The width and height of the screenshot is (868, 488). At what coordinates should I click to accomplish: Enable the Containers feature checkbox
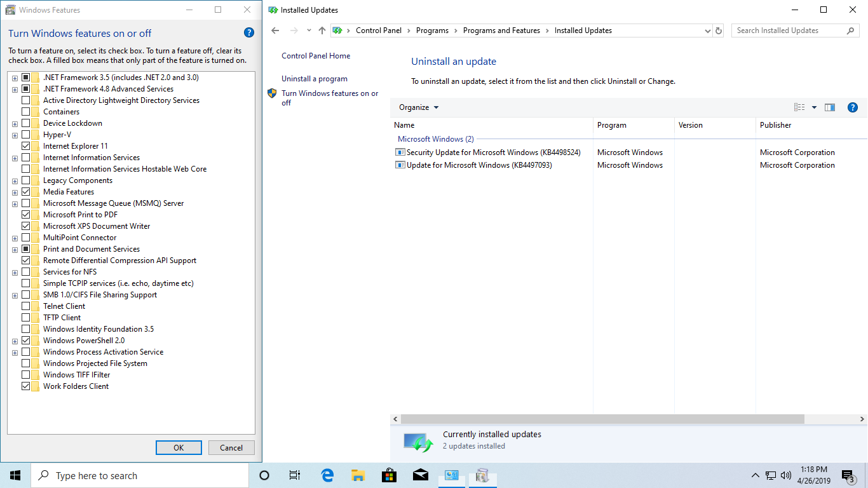26,112
